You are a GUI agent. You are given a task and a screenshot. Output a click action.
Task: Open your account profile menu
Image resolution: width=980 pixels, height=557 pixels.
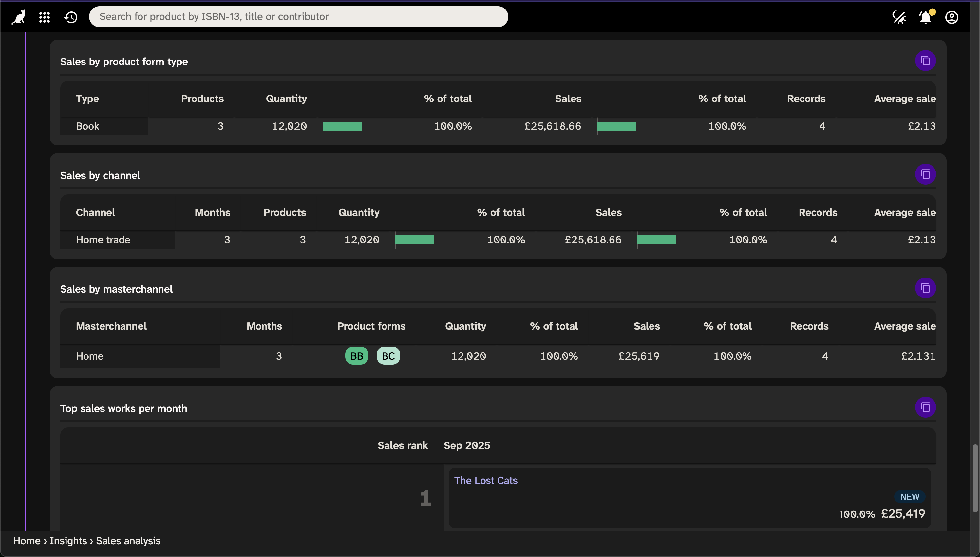pyautogui.click(x=952, y=17)
